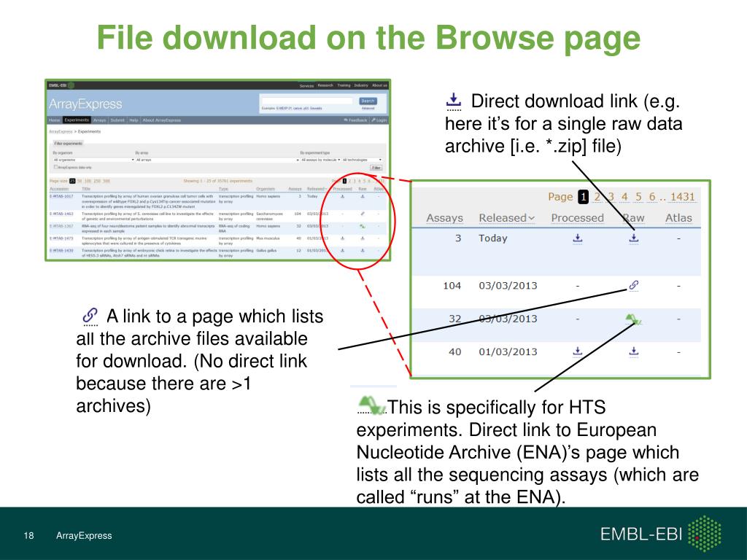
Task: Go to page 5 in enlarged panel
Action: [x=638, y=197]
